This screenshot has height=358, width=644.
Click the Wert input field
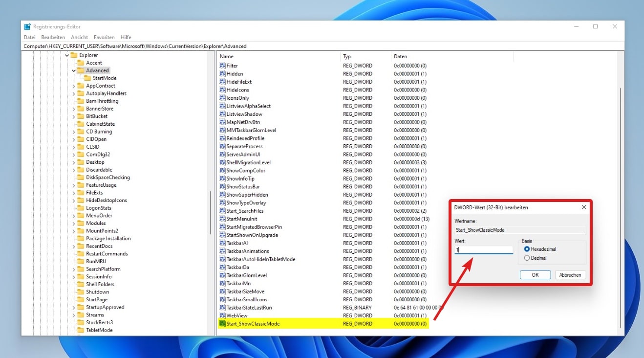pyautogui.click(x=483, y=250)
